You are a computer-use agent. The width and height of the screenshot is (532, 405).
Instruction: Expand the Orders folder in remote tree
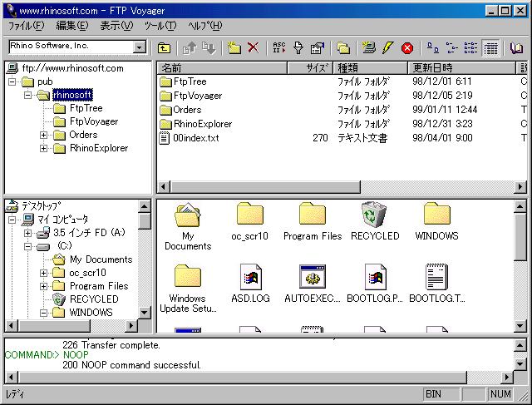click(x=44, y=135)
